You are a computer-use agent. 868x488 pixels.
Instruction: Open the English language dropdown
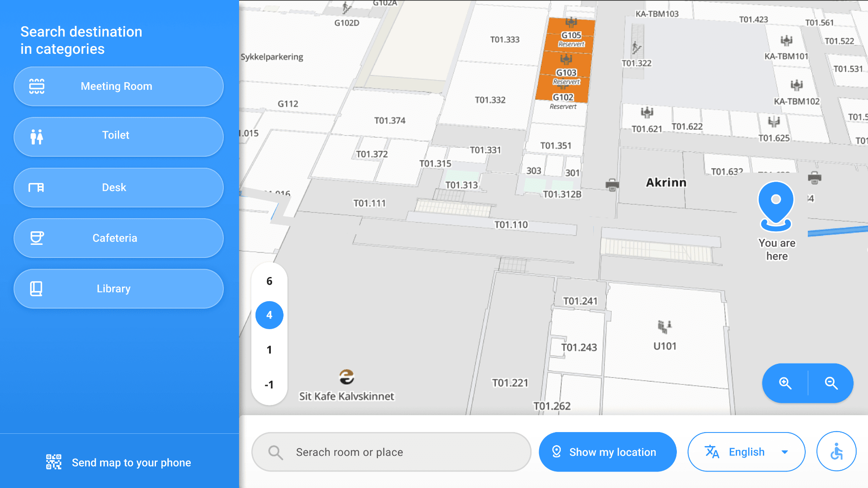pyautogui.click(x=746, y=452)
